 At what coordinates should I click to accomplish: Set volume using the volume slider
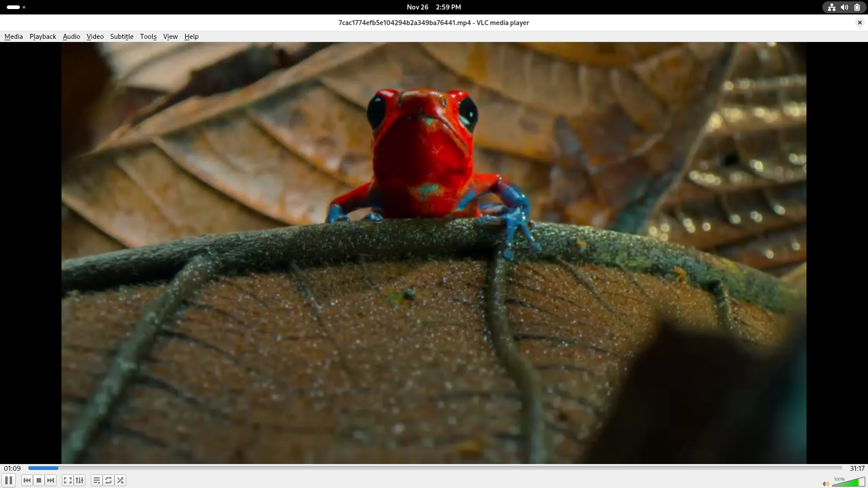click(849, 483)
